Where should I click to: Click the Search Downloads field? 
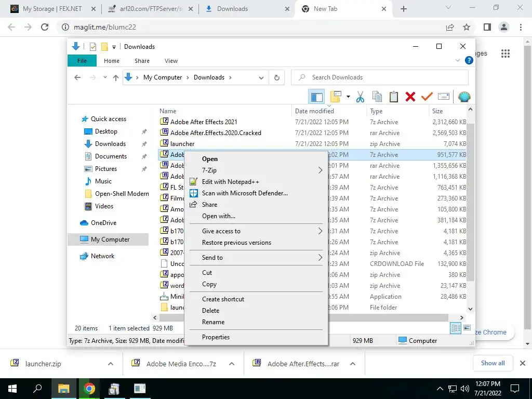[380, 78]
